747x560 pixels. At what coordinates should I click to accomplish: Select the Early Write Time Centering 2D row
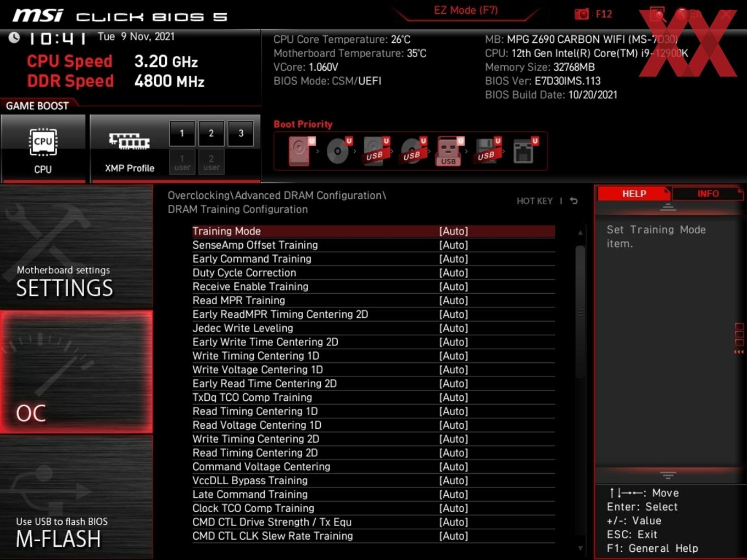[x=374, y=342]
